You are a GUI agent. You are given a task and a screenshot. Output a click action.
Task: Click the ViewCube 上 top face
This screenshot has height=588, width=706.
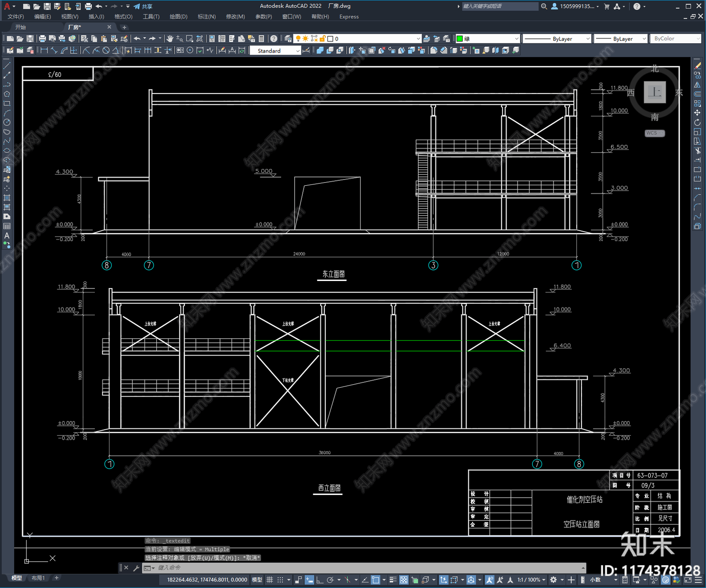tap(655, 92)
